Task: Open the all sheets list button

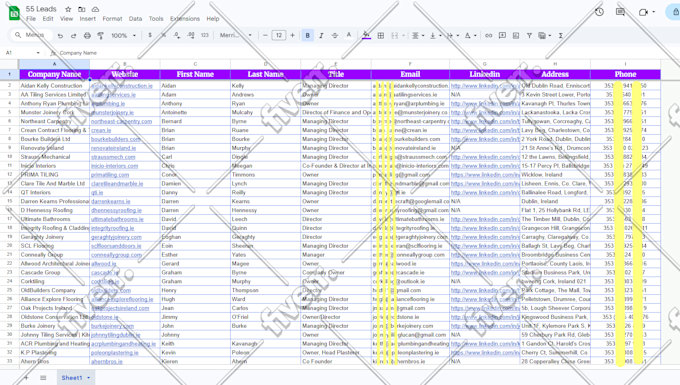Action: (x=43, y=378)
